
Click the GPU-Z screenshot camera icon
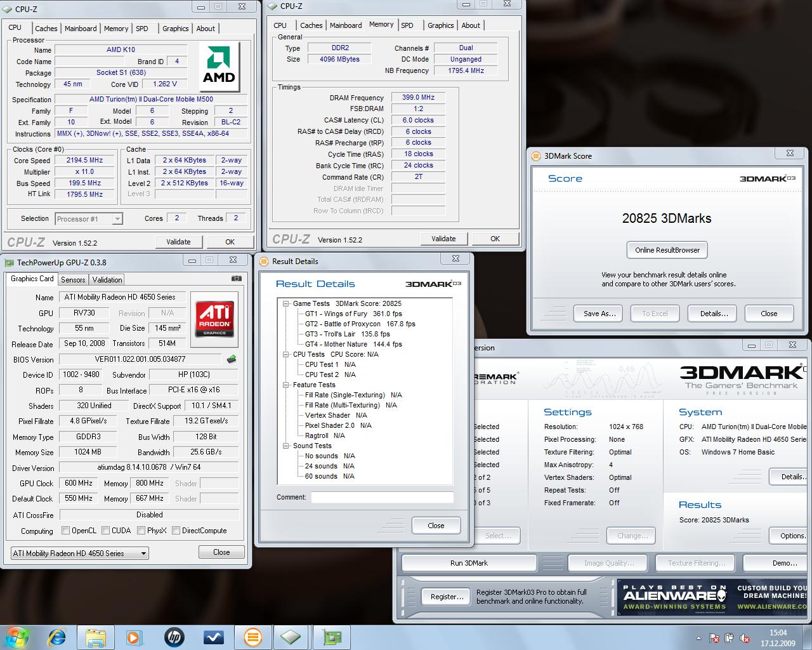[236, 279]
